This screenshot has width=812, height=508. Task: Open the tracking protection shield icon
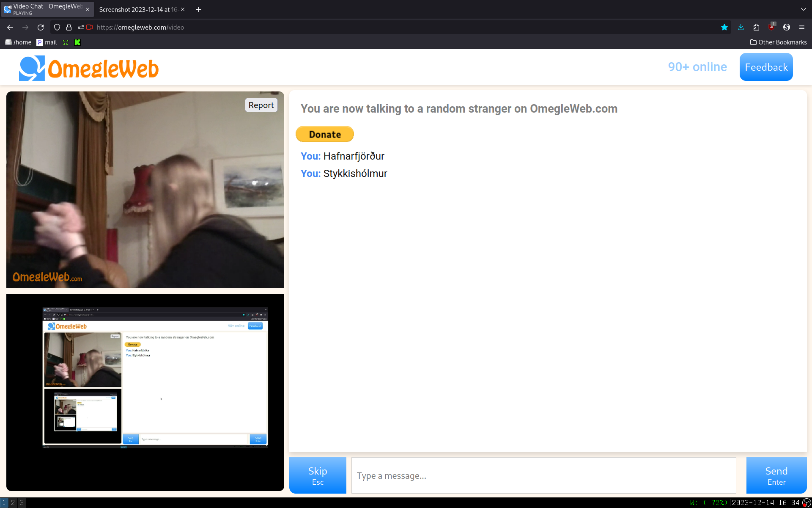click(x=57, y=27)
